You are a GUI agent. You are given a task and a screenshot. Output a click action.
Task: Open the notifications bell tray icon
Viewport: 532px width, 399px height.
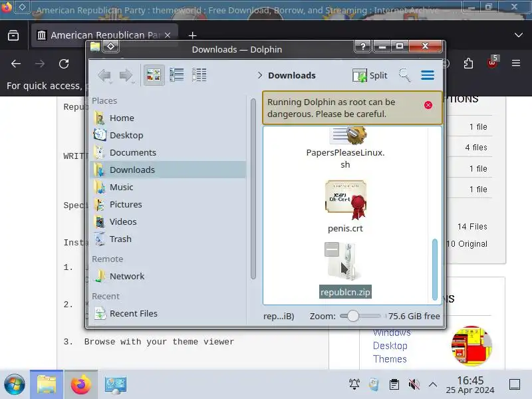pos(354,384)
